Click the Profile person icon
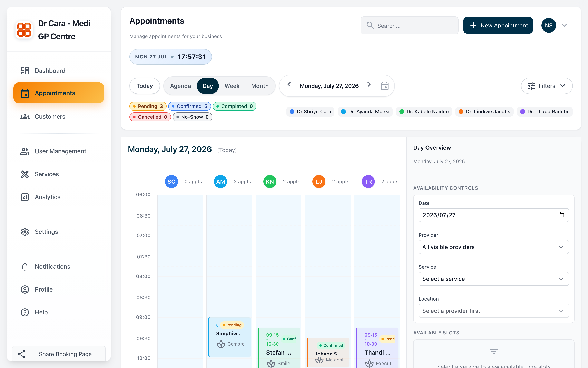Screen dimensions: 588x368 coord(25,289)
